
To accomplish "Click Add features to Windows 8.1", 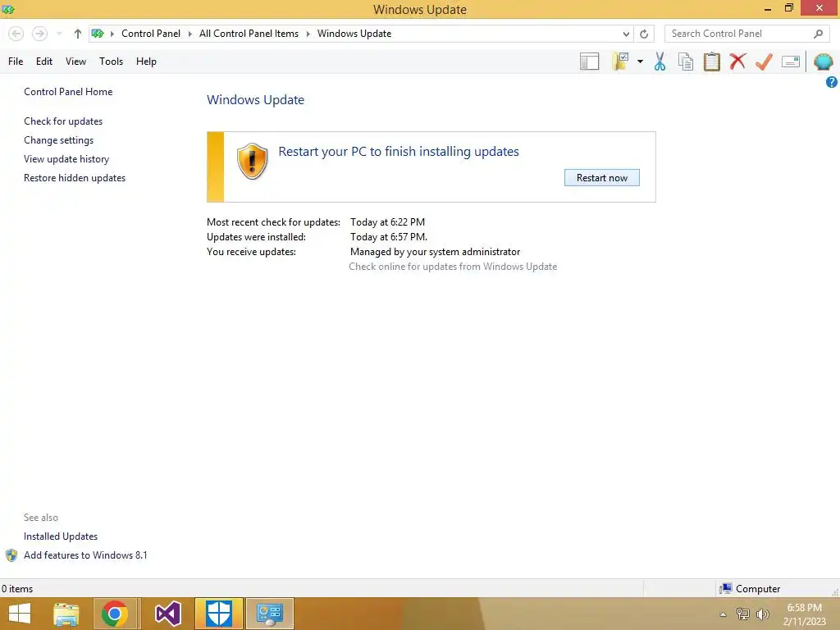I will 85,555.
